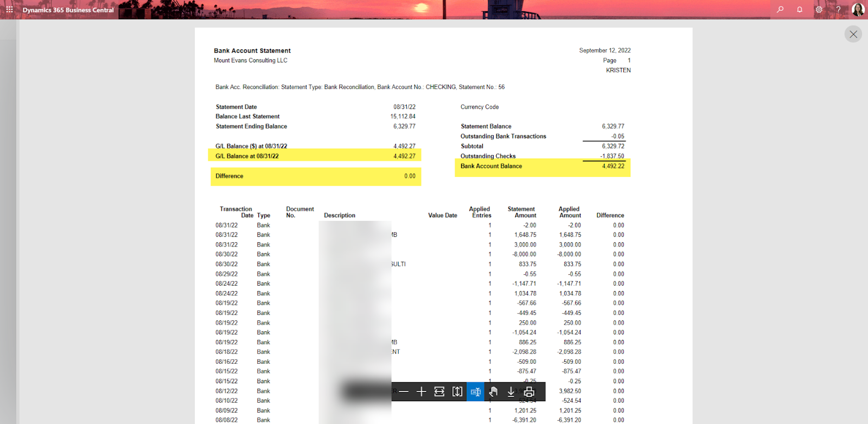Click the Bank Account Statement heading
The image size is (868, 424).
(x=252, y=50)
